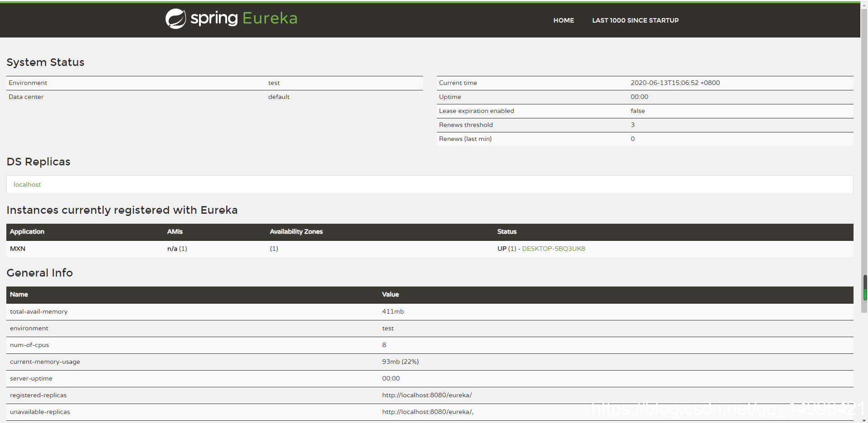
Task: Open the HOME menu item
Action: (563, 20)
